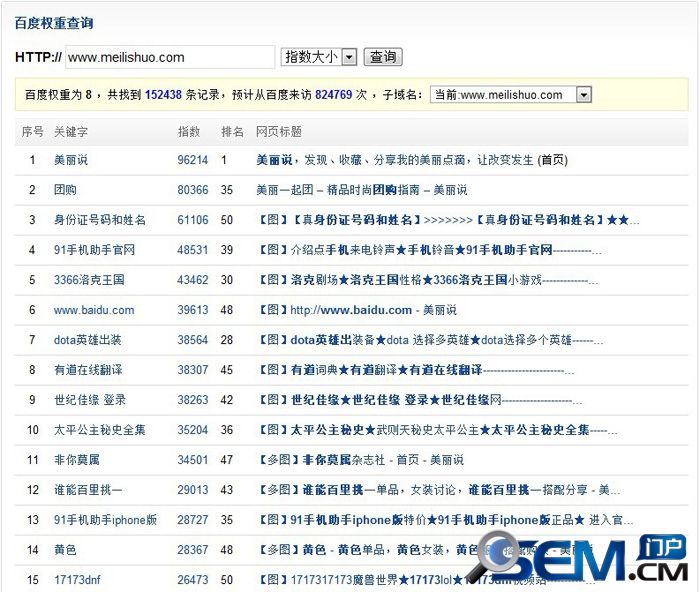Click index value 34501
Screen dimensions: 700x592
pos(193,459)
